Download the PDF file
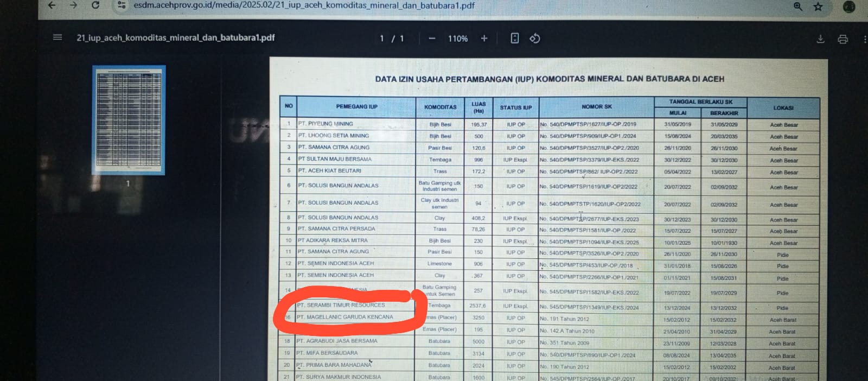The image size is (868, 381). pos(820,39)
